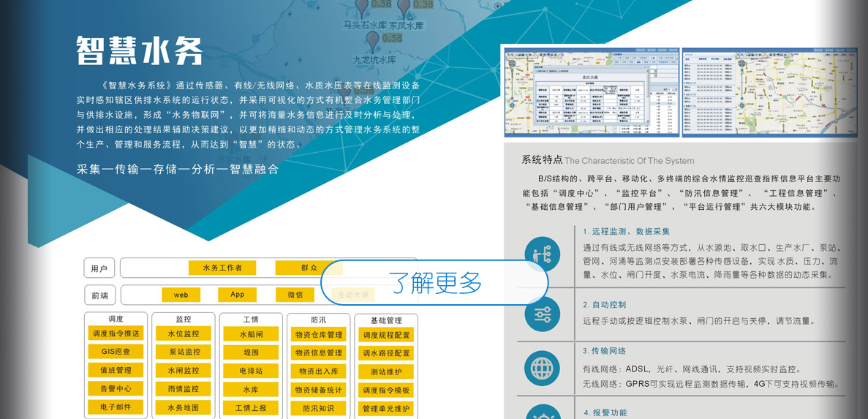Click the map pin above 东风水库

coord(404,8)
